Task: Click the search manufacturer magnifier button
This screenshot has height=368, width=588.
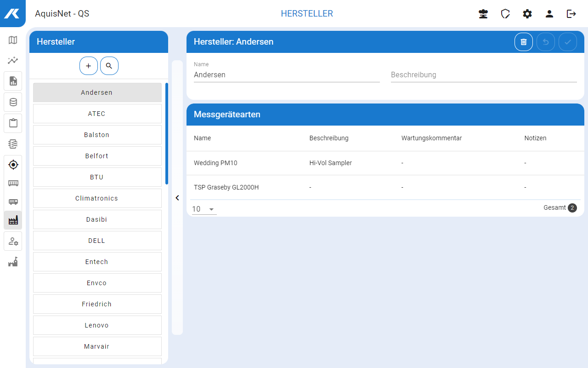Action: [x=109, y=66]
